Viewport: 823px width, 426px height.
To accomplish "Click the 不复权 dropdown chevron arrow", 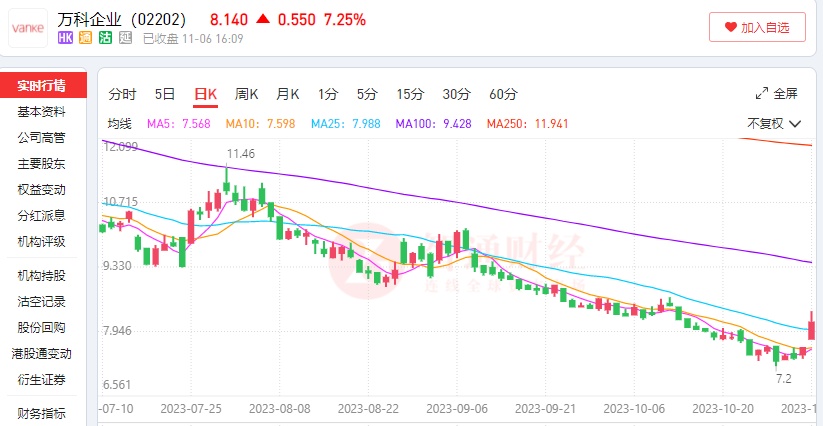I will 795,124.
